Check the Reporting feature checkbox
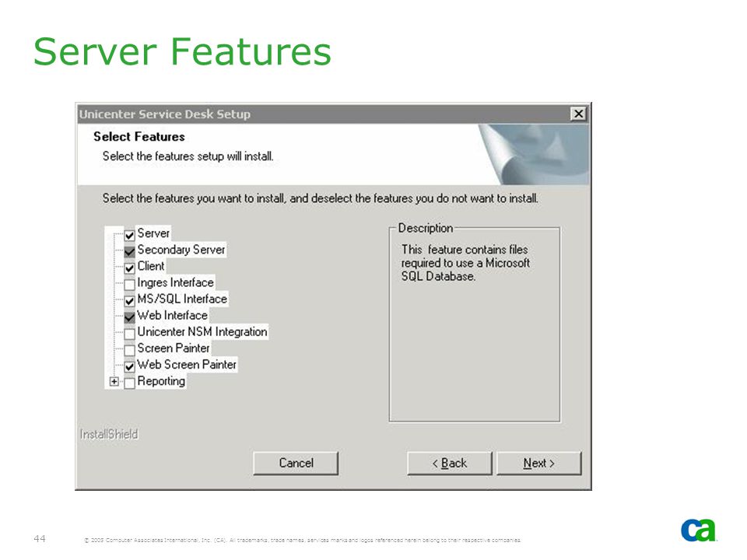Image resolution: width=747 pixels, height=560 pixels. [x=130, y=383]
